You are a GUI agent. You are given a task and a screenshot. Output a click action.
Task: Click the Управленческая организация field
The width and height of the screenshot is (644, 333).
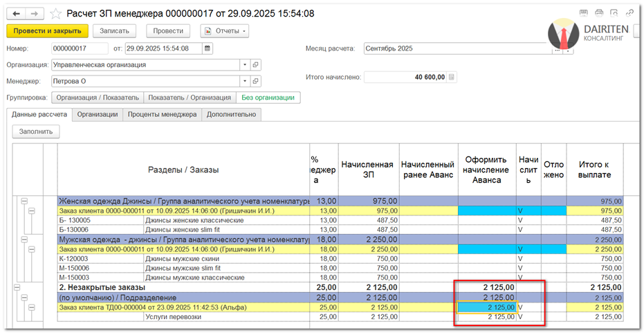[146, 65]
